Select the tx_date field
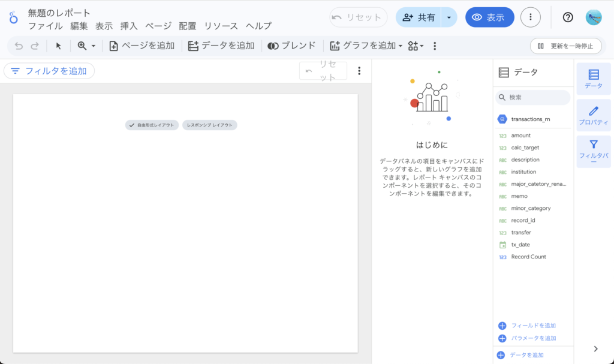614x364 pixels. 520,245
